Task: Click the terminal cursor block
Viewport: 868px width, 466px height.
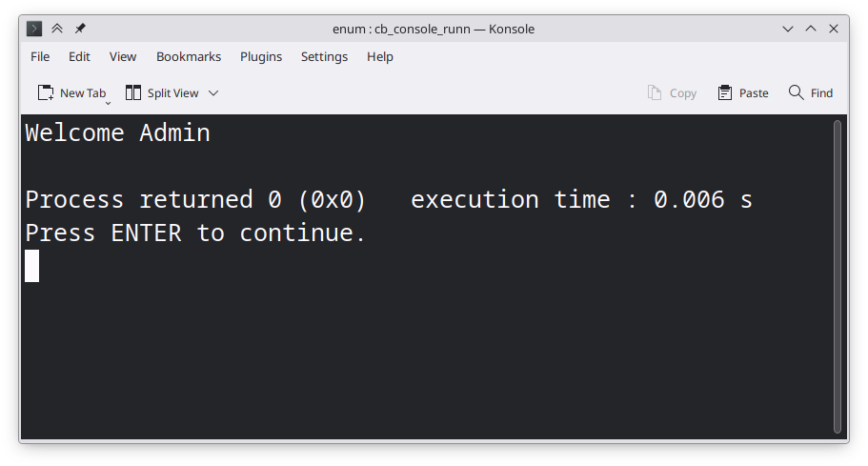Action: pos(32,266)
